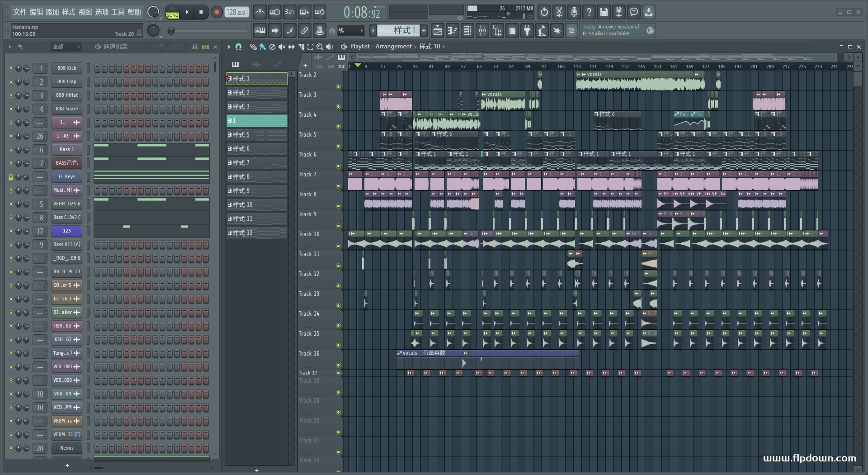The image size is (868, 475).
Task: Toggle loop recording icon
Action: (x=320, y=12)
